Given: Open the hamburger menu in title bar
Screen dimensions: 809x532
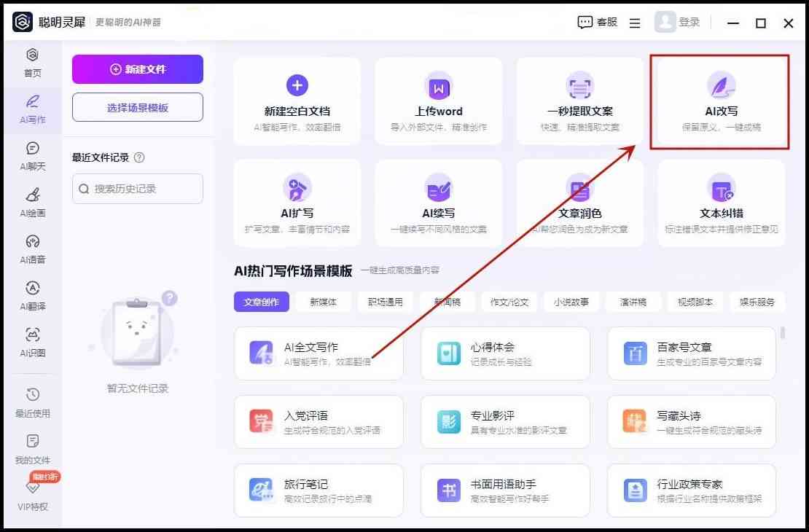Looking at the screenshot, I should (x=635, y=23).
